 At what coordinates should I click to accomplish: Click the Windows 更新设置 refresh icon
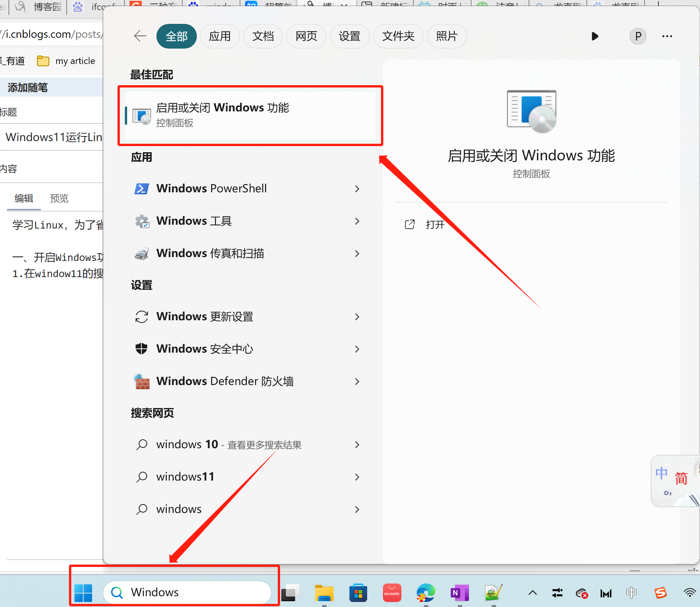pyautogui.click(x=142, y=317)
